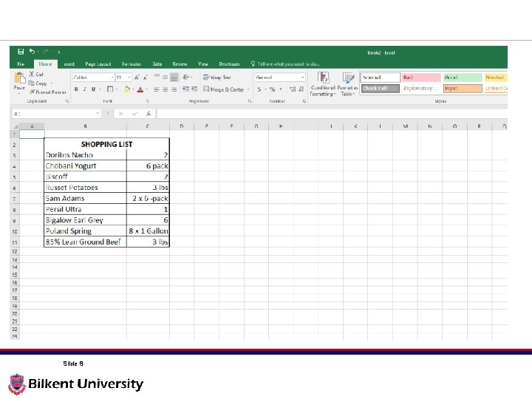Click the Increase Decimal icon

pyautogui.click(x=293, y=89)
